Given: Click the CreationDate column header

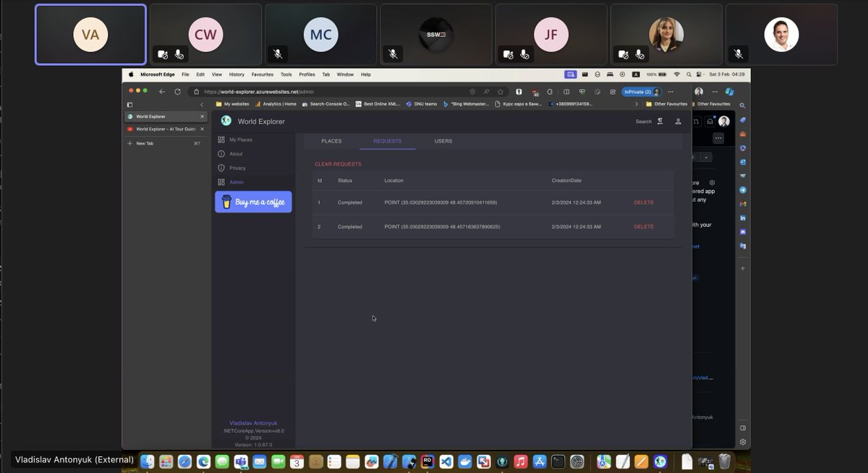Looking at the screenshot, I should point(566,180).
